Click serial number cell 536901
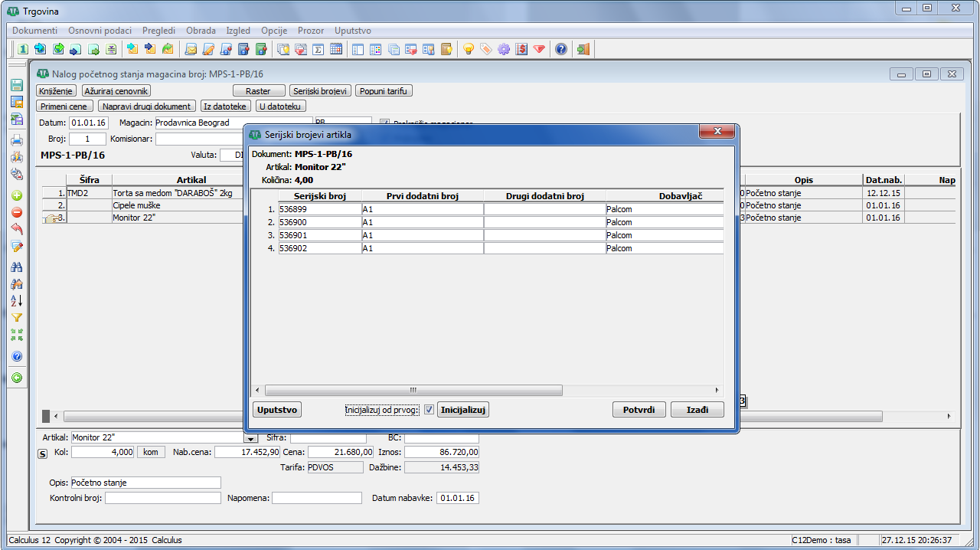Viewport: 980px width, 550px height. tap(319, 235)
